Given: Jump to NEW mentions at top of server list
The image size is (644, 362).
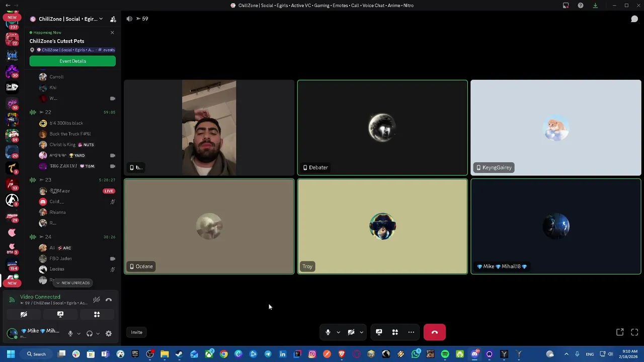Looking at the screenshot, I should pos(12,18).
